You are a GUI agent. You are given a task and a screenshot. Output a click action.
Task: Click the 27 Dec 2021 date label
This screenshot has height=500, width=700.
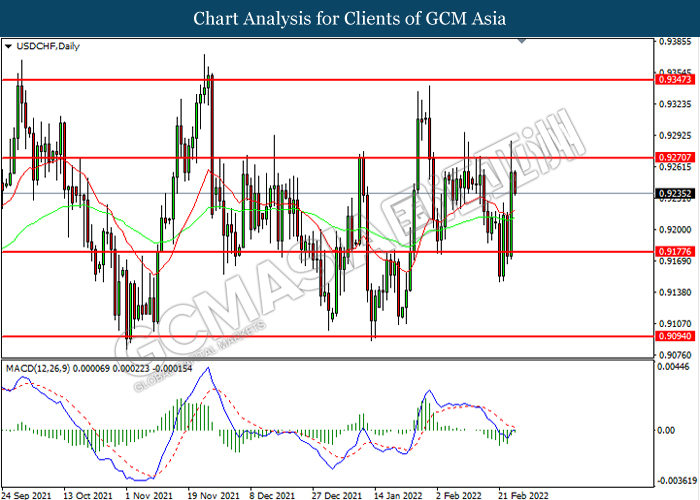[x=337, y=495]
